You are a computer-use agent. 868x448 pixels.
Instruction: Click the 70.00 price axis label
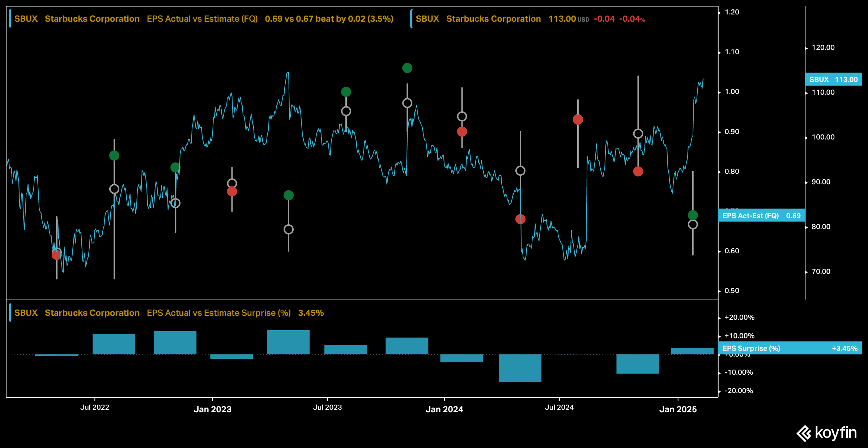[821, 272]
